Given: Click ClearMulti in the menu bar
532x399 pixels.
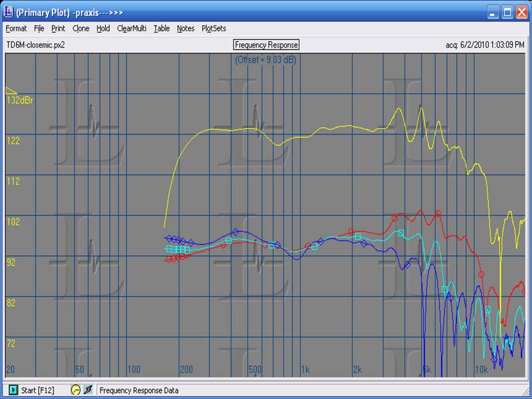Looking at the screenshot, I should [132, 28].
